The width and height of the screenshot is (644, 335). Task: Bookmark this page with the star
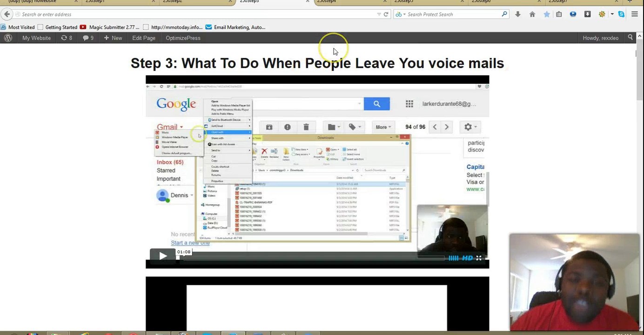click(546, 14)
